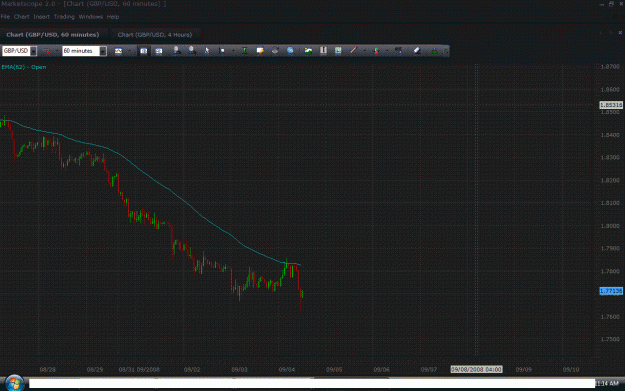Switch to Chart (GBP/USD, 60 minutes) tab
The image size is (625, 391).
click(x=53, y=35)
